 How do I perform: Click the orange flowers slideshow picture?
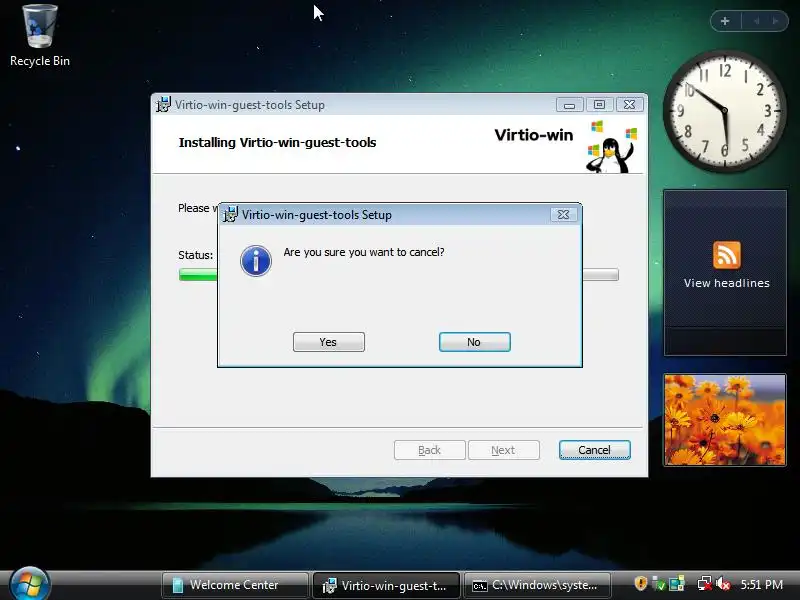(x=725, y=420)
